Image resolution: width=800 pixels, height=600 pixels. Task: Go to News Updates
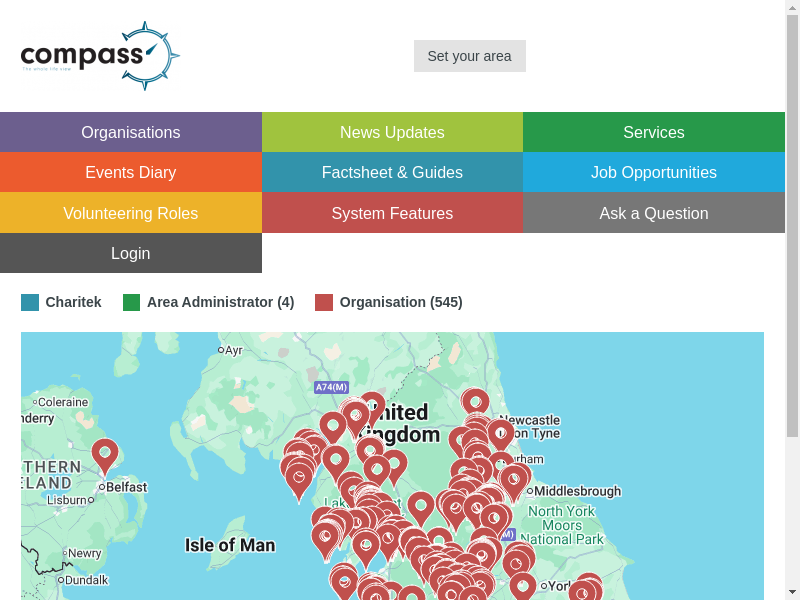point(392,132)
